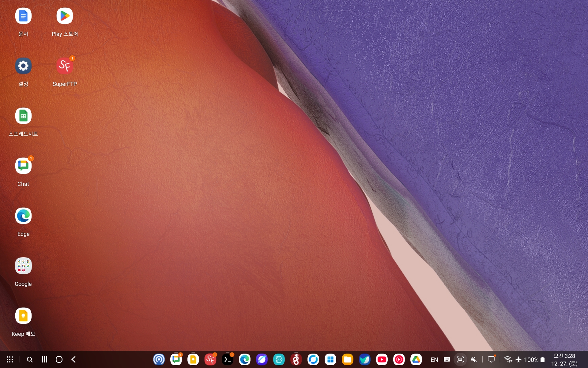Open Keep 메모 from the desktop
The height and width of the screenshot is (368, 588).
coord(23,316)
